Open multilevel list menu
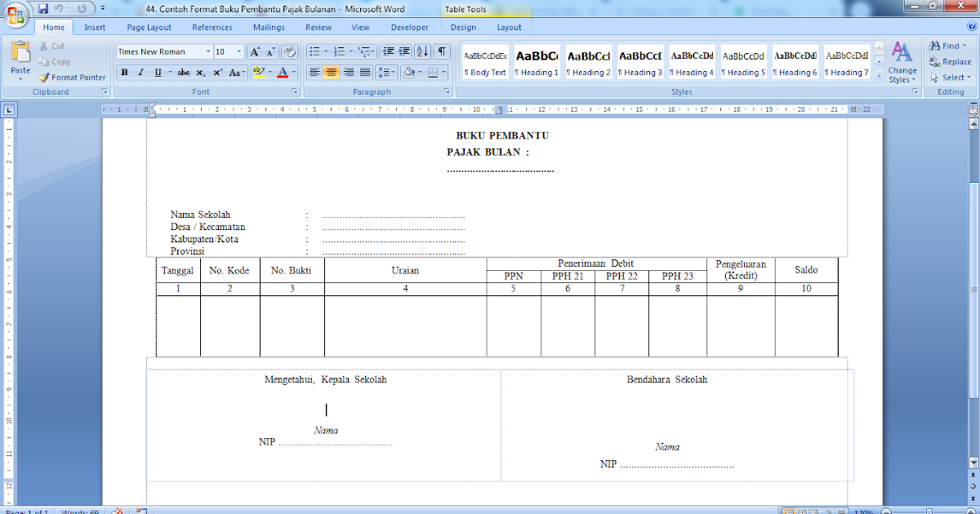This screenshot has height=514, width=980. [367, 51]
